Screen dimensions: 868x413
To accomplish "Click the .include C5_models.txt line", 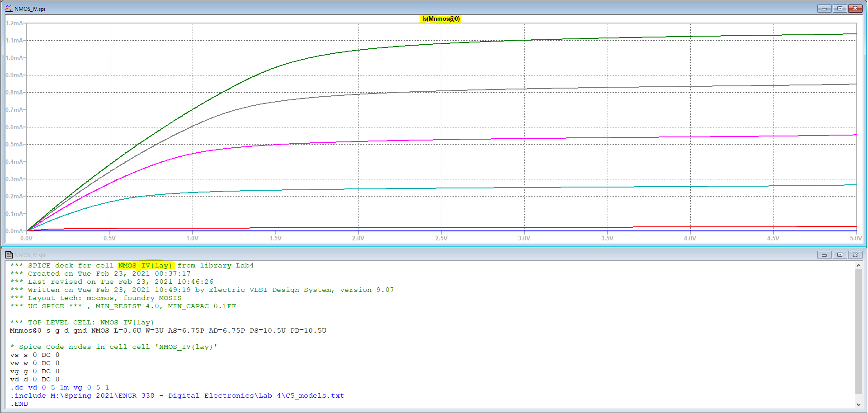I will (177, 395).
